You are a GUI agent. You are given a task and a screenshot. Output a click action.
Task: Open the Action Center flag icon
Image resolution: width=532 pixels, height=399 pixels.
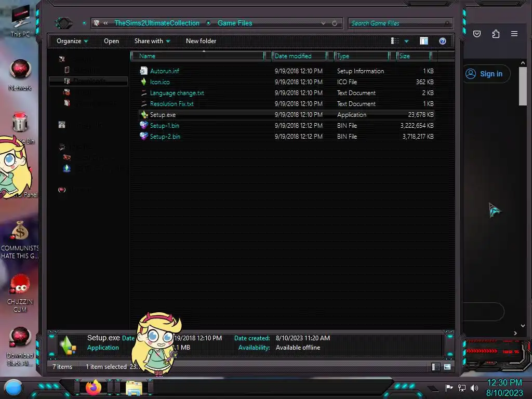[449, 388]
